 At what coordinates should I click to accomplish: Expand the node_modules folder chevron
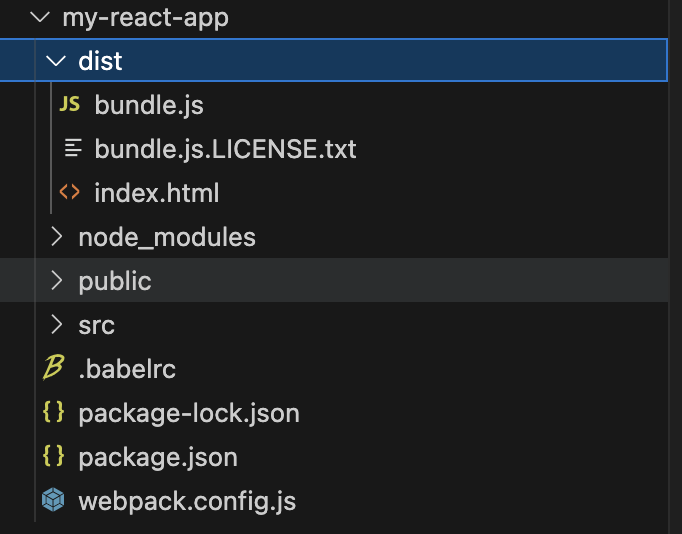coord(56,237)
